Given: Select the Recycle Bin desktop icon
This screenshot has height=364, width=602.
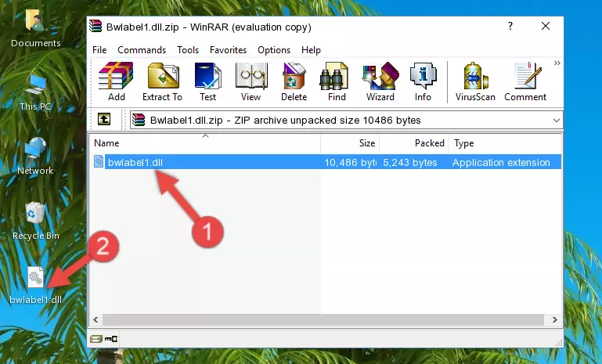Looking at the screenshot, I should click(x=35, y=222).
